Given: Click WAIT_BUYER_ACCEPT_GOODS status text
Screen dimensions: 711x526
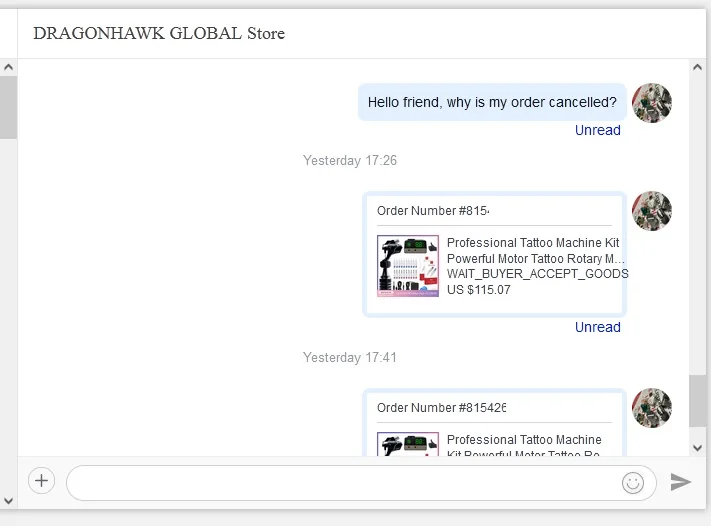Looking at the screenshot, I should pyautogui.click(x=537, y=274).
